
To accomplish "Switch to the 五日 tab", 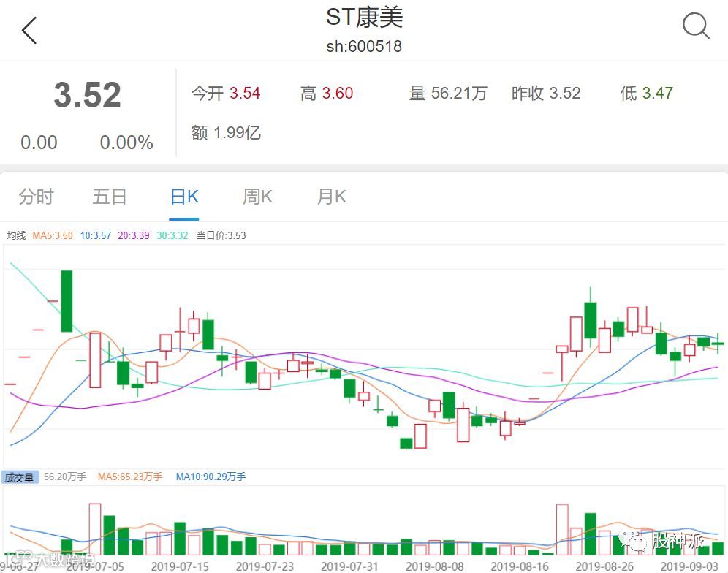I will [110, 197].
